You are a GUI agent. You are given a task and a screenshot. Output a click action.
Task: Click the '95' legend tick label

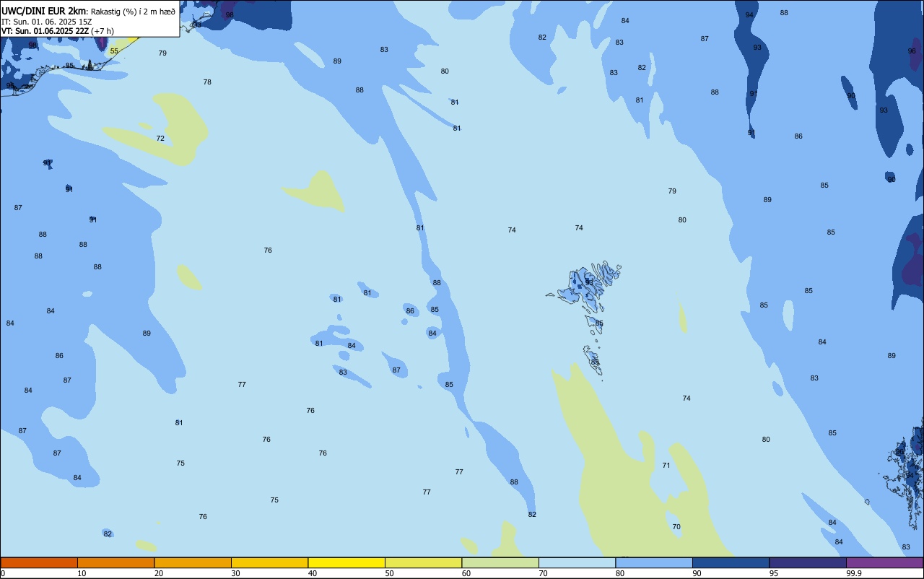point(774,573)
